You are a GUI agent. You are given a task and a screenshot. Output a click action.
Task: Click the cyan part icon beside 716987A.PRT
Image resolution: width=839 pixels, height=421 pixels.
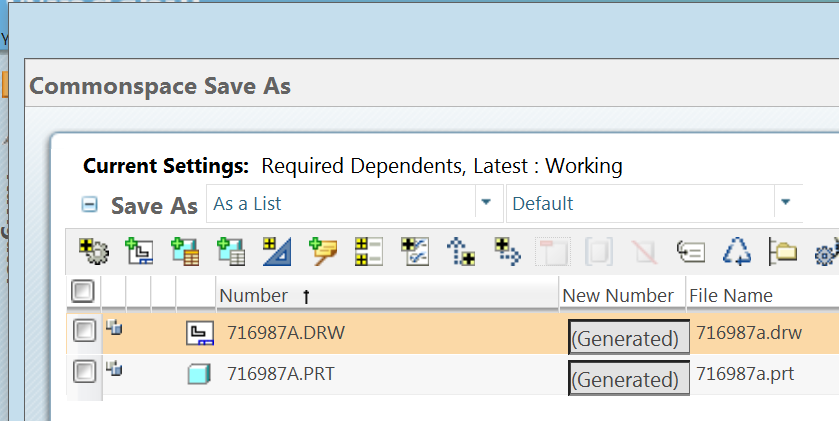[x=199, y=374]
